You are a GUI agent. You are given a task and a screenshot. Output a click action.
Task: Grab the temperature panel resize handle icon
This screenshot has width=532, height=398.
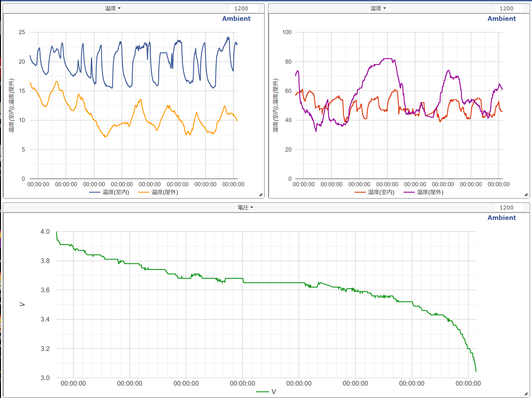(x=261, y=195)
